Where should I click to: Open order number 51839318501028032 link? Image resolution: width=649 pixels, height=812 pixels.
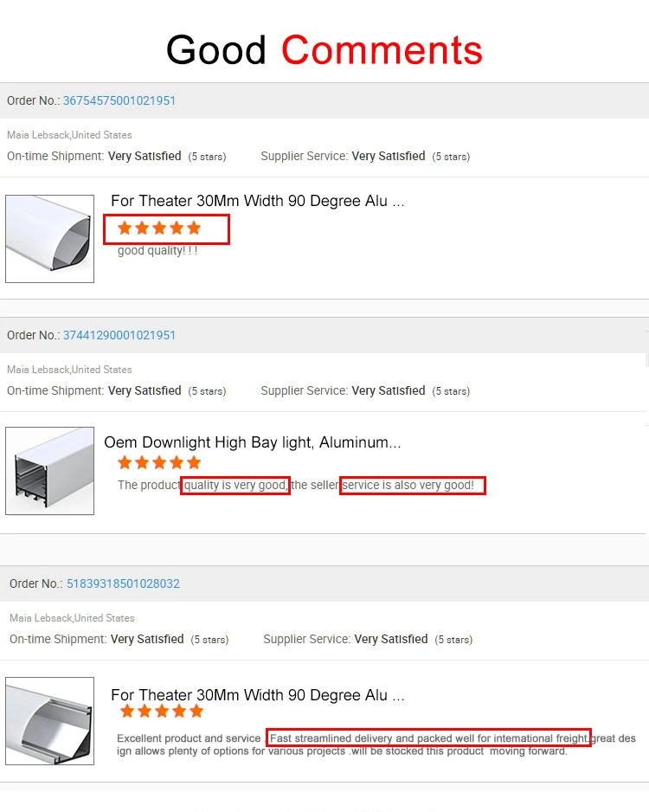point(123,583)
